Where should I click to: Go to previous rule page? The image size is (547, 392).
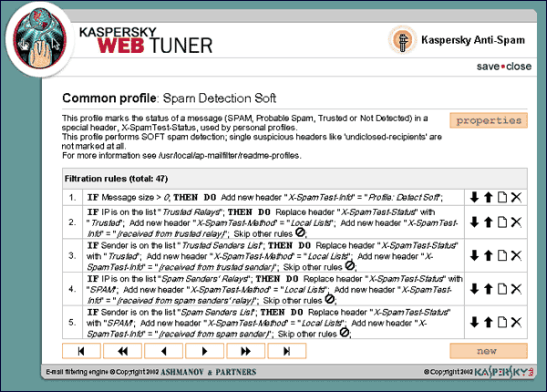(163, 351)
